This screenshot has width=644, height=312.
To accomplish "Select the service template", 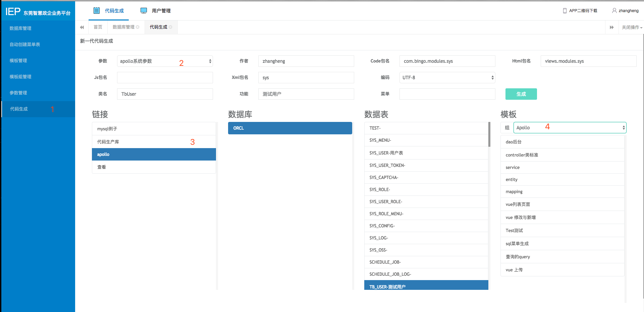I will pyautogui.click(x=562, y=167).
